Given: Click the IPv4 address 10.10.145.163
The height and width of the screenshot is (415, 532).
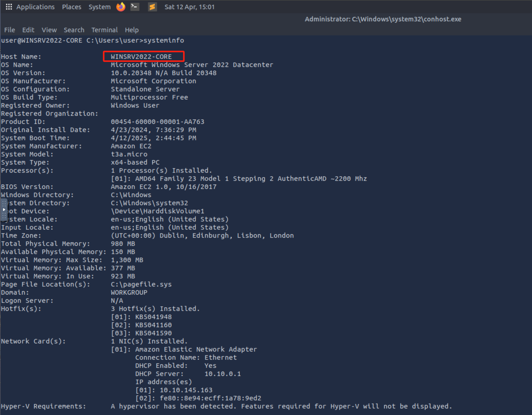Looking at the screenshot, I should (x=186, y=390).
